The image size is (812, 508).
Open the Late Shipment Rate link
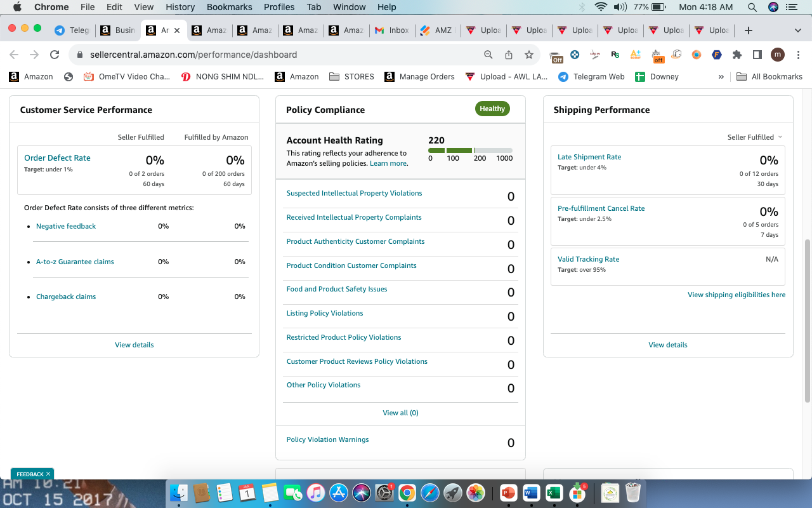(589, 157)
